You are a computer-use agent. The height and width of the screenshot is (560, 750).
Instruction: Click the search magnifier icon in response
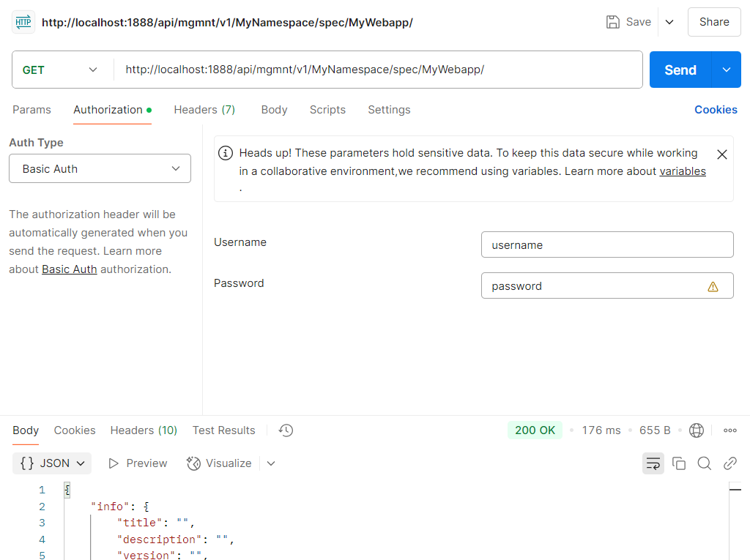(x=705, y=463)
